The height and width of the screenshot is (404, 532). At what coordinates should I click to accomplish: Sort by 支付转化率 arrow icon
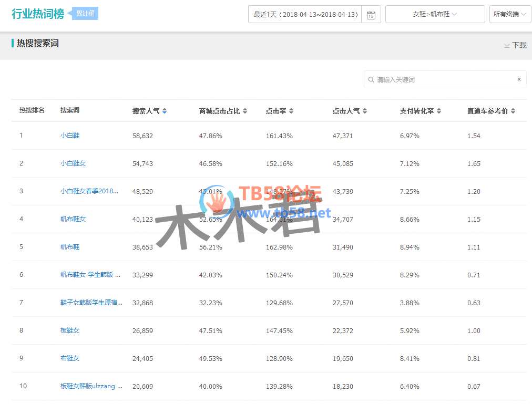pyautogui.click(x=439, y=111)
